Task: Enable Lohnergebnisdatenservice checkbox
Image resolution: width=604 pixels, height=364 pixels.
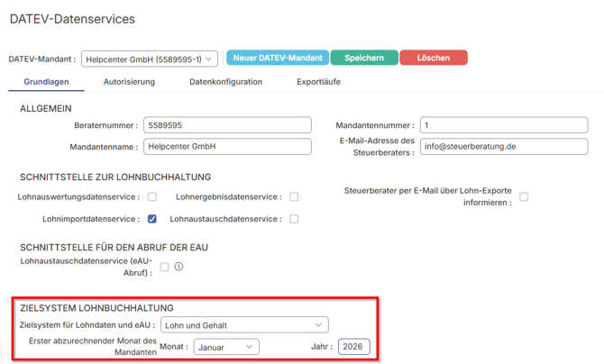Action: (x=294, y=196)
